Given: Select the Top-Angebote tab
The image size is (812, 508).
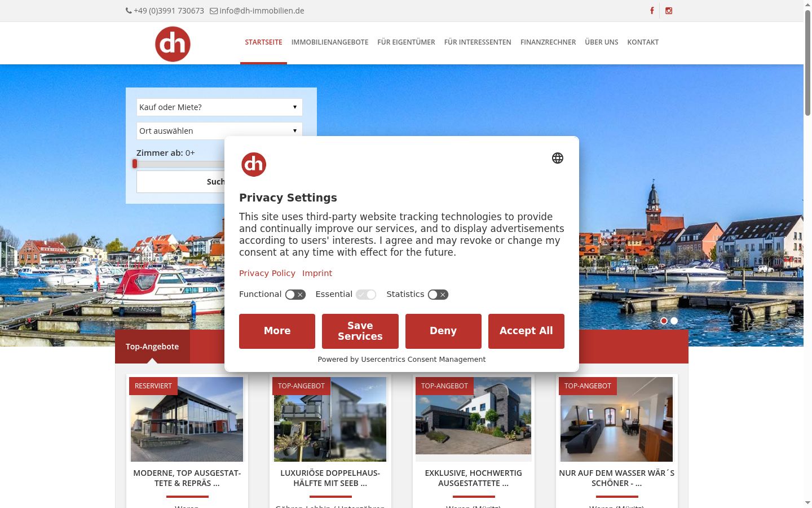Looking at the screenshot, I should 152,347.
